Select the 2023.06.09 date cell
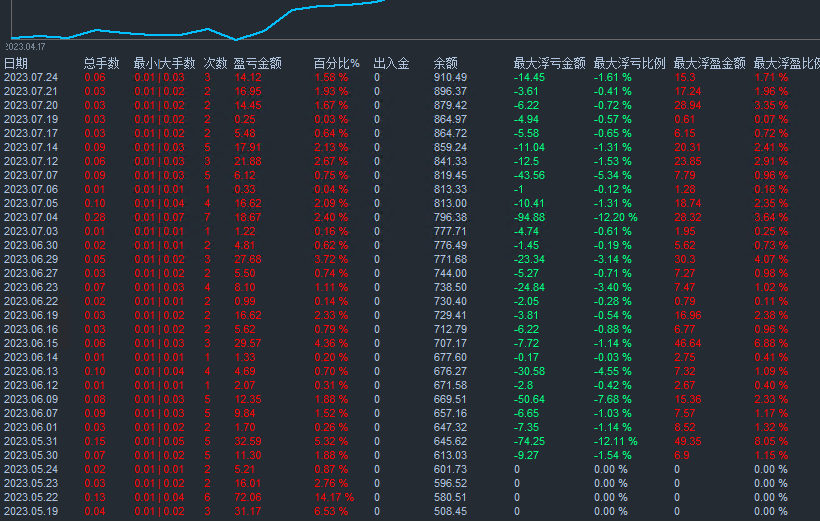Viewport: 820px width, 522px height. coord(31,400)
